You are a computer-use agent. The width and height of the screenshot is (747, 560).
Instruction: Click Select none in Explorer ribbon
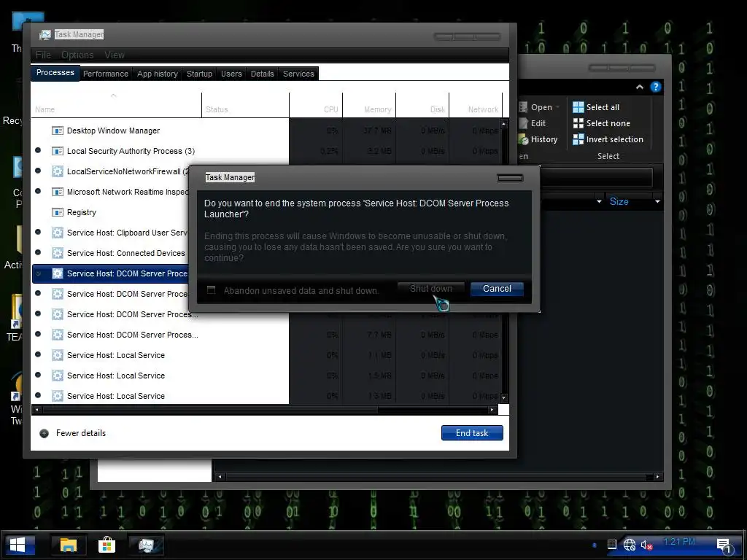pyautogui.click(x=601, y=123)
